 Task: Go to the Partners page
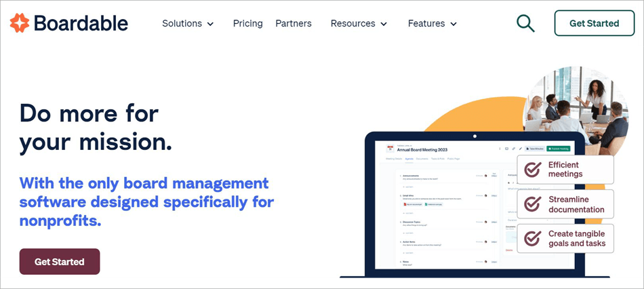(x=294, y=24)
